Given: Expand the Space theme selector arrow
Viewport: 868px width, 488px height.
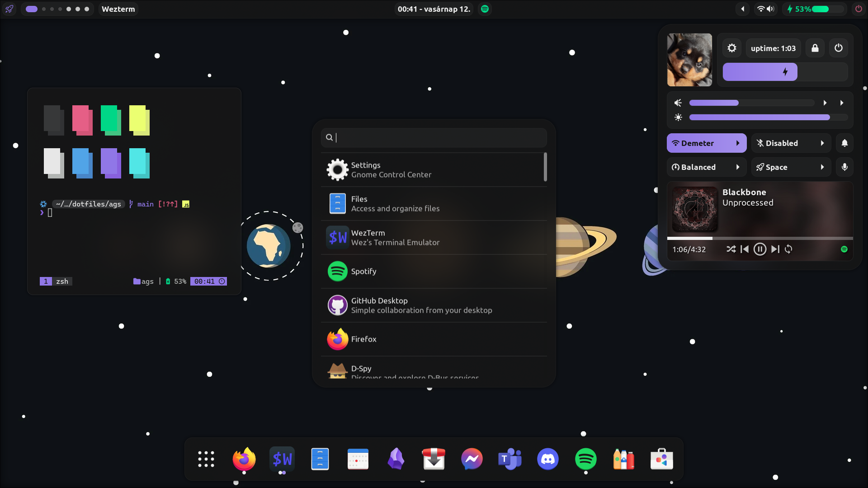Looking at the screenshot, I should click(x=822, y=167).
